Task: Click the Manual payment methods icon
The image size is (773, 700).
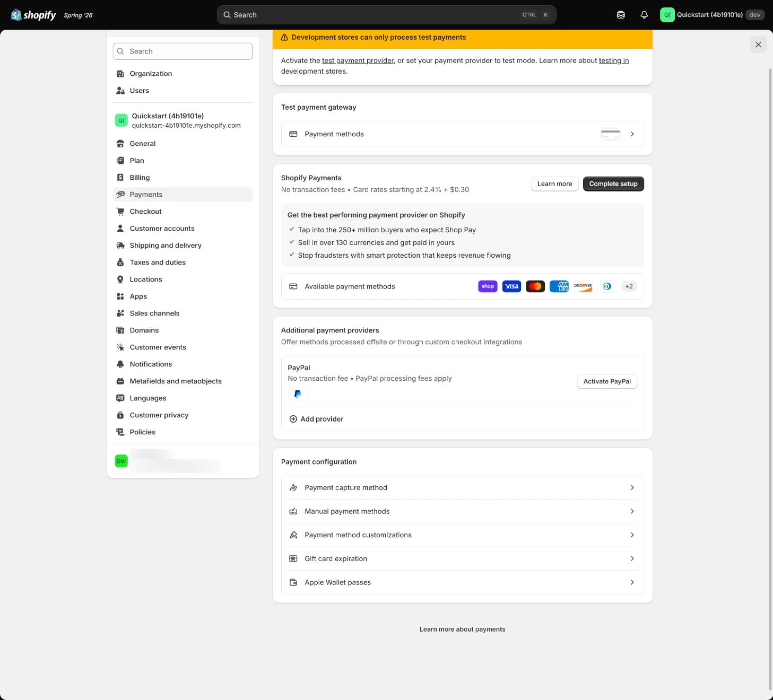Action: [x=293, y=511]
